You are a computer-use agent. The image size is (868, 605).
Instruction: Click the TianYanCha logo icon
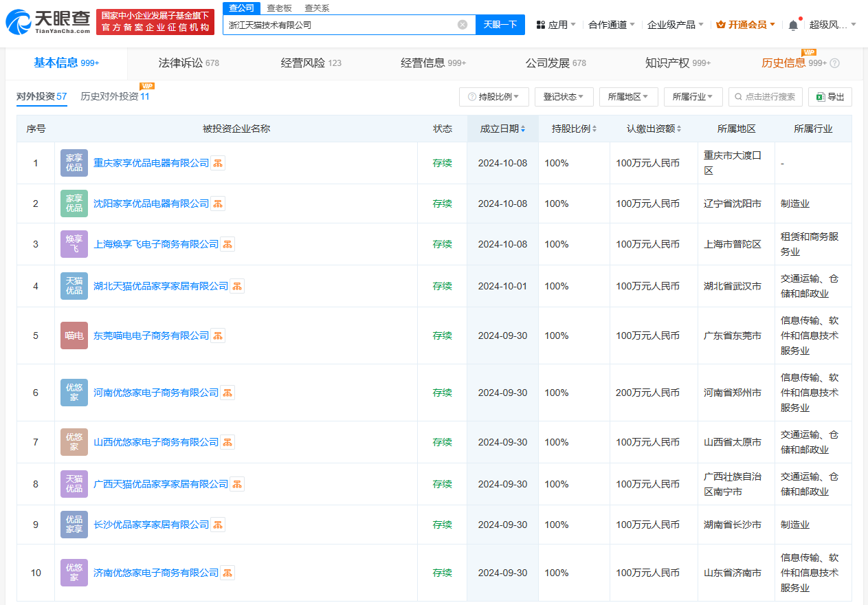19,23
